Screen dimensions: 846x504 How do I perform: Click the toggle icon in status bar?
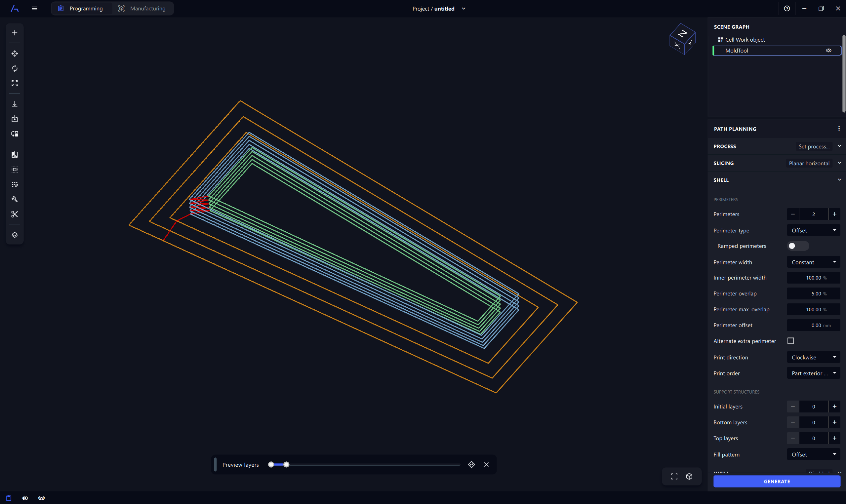25,498
